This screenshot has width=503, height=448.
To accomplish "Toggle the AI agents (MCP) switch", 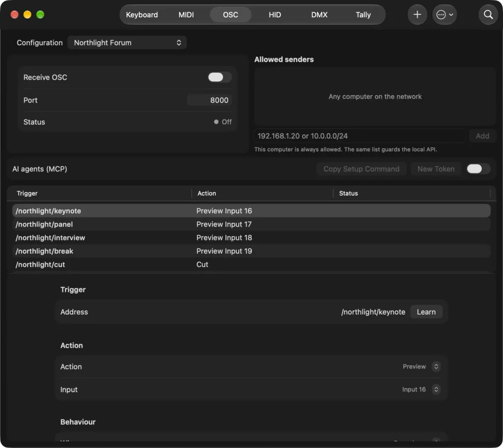I will 478,169.
